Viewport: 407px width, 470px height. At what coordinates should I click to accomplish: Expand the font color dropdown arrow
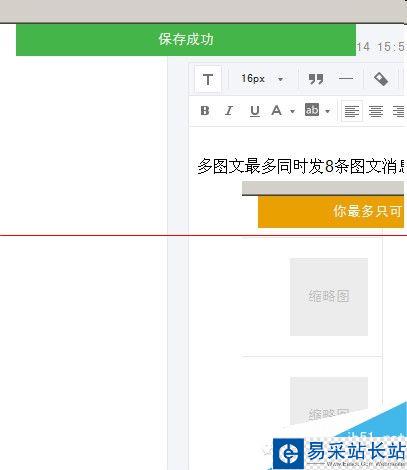pyautogui.click(x=292, y=111)
